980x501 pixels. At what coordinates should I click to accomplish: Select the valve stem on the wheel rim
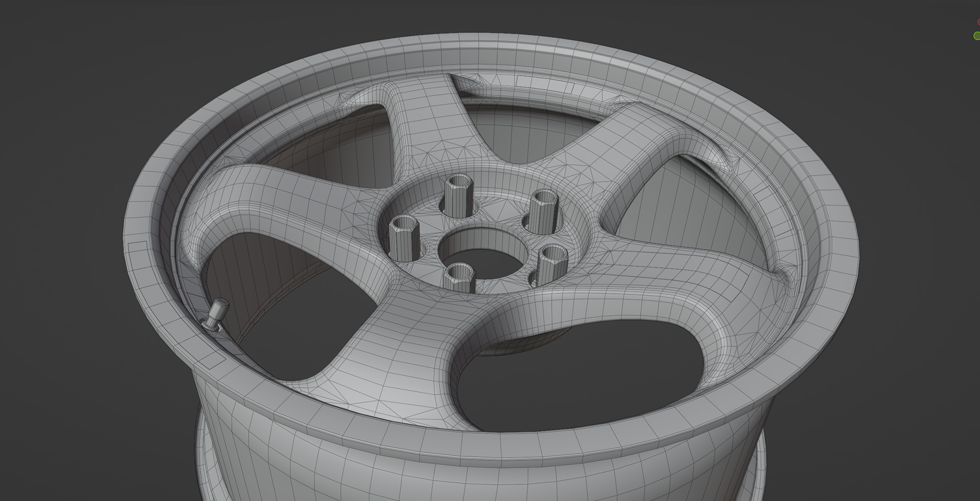215,315
